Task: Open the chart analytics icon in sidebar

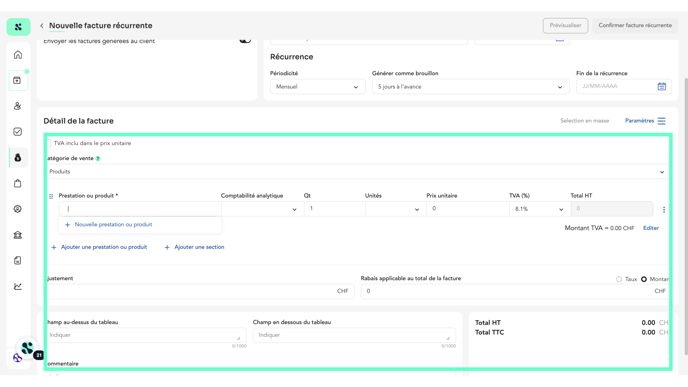Action: (x=18, y=286)
